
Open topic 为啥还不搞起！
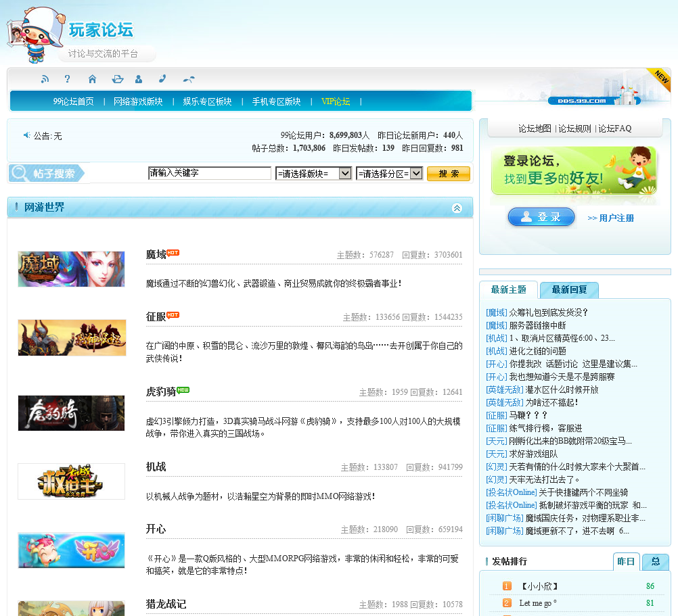tap(551, 402)
